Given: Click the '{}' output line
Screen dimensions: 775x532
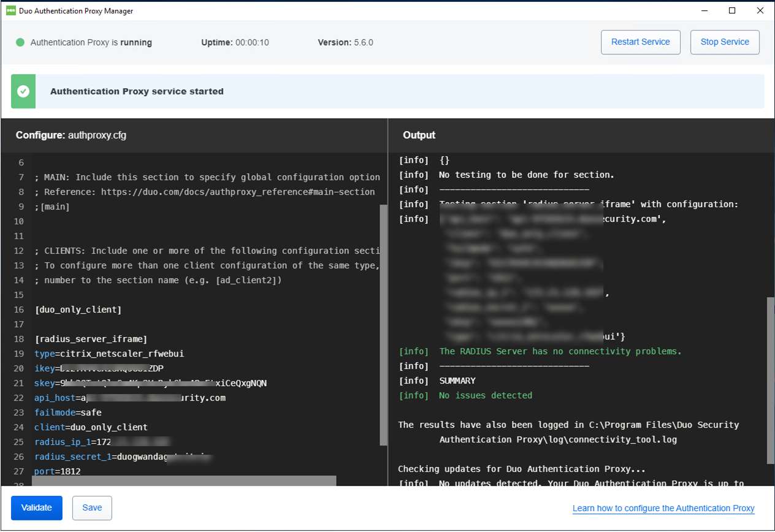Looking at the screenshot, I should (x=445, y=160).
